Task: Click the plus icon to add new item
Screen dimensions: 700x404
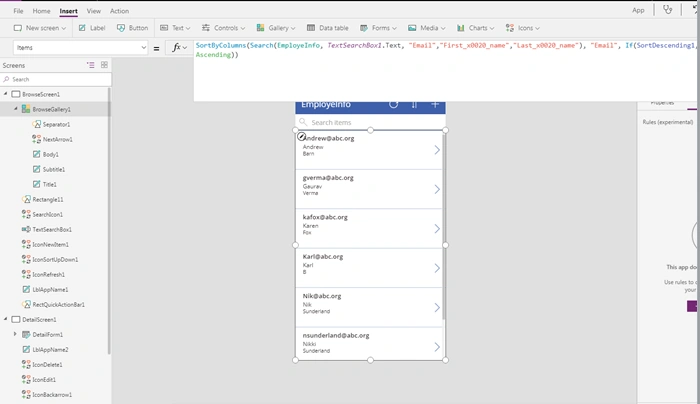Action: tap(435, 104)
